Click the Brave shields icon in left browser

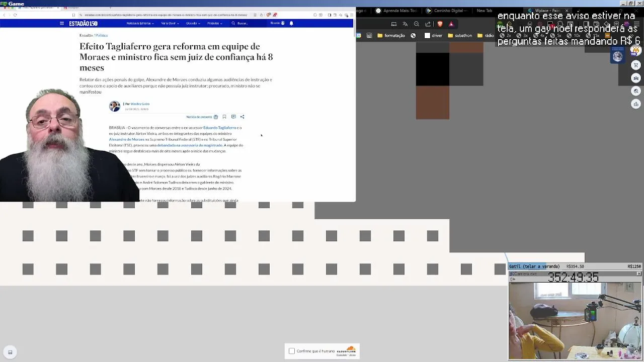(x=269, y=15)
